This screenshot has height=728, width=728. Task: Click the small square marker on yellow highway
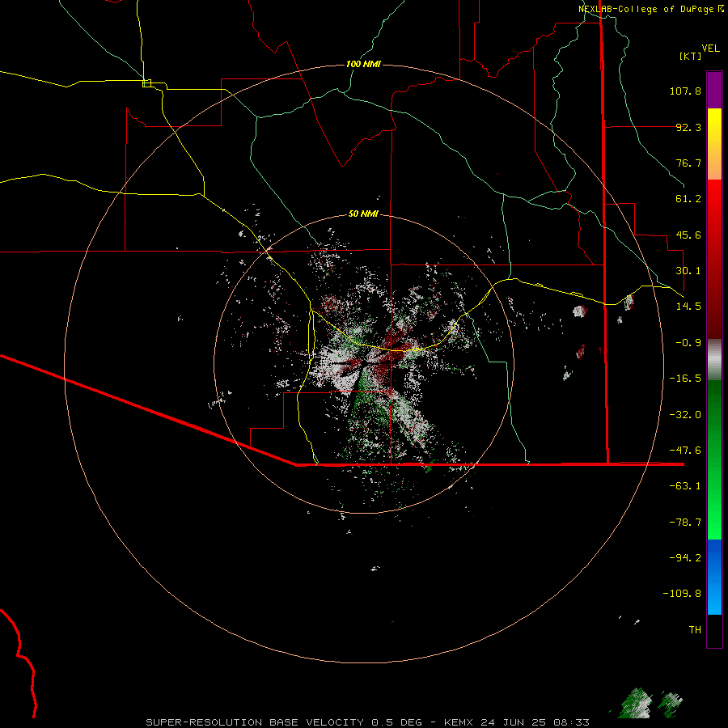click(x=146, y=83)
